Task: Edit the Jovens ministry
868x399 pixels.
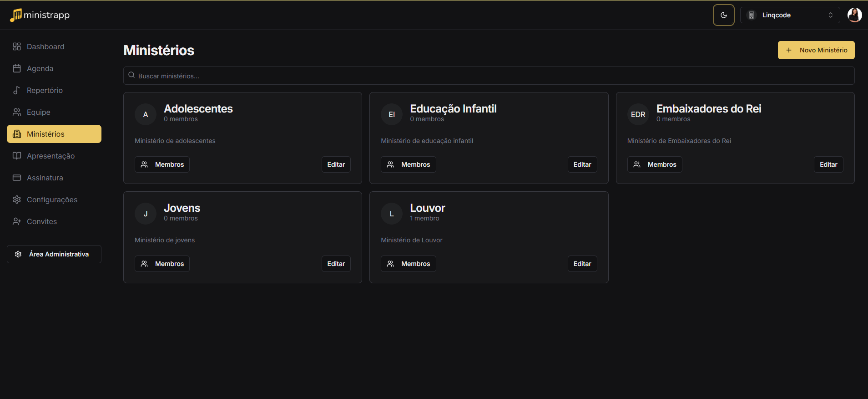Action: point(336,264)
